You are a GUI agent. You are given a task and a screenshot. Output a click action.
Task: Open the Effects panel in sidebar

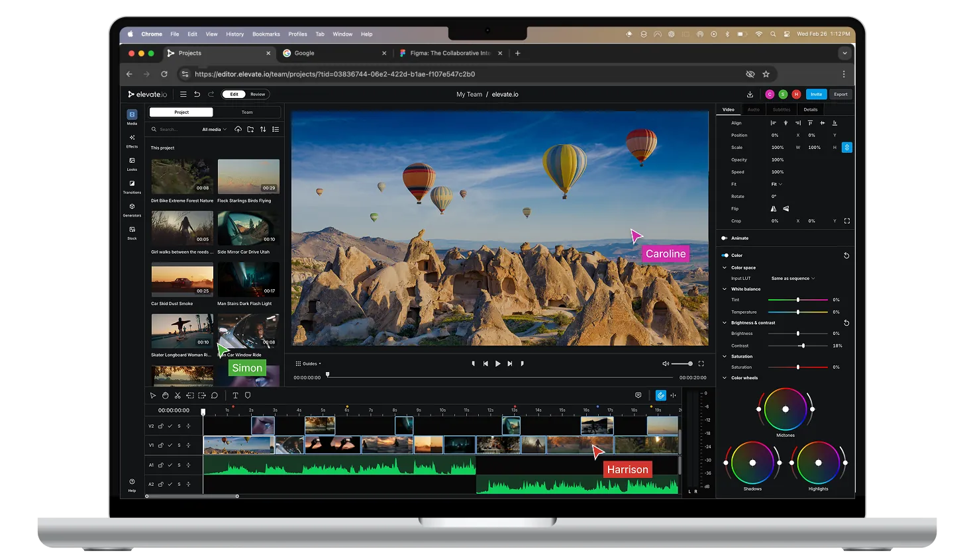(132, 141)
